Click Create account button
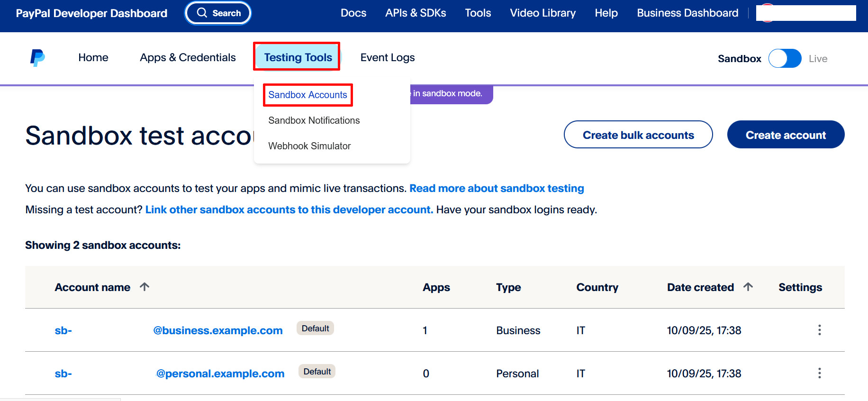868x401 pixels. coord(786,135)
